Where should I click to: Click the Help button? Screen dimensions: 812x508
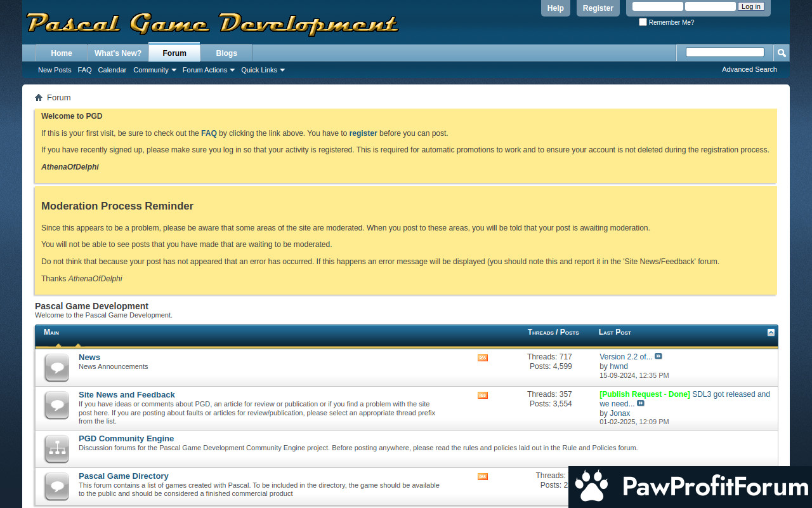556,8
